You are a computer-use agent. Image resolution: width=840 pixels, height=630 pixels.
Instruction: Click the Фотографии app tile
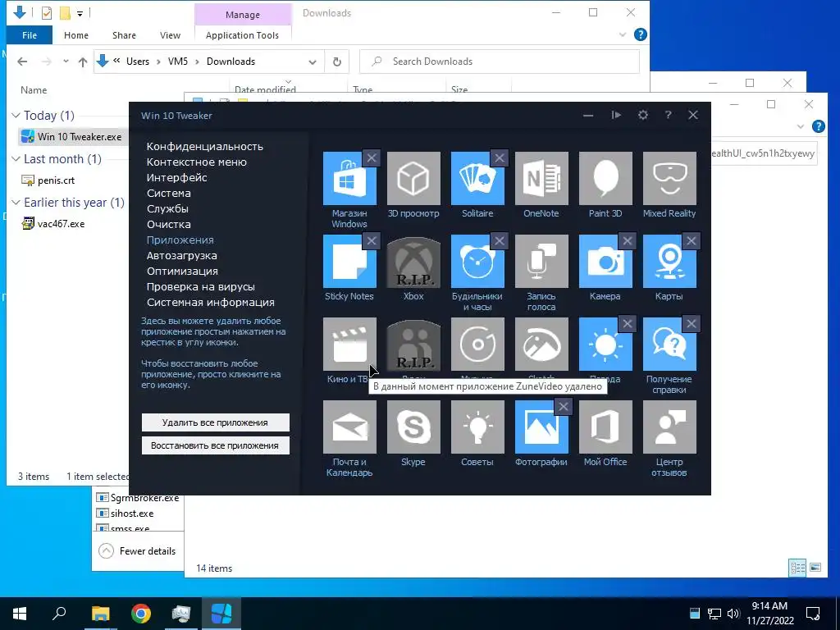pyautogui.click(x=541, y=427)
